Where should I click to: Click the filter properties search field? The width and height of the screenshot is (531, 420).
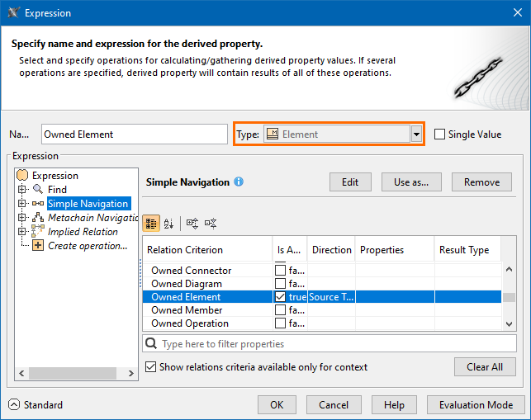[330, 344]
